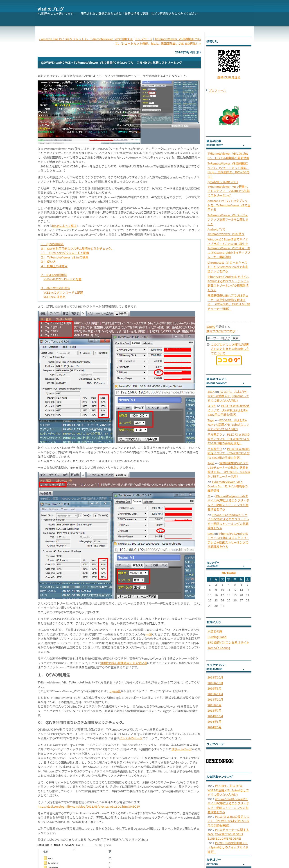Screen dimensions: 289x868
Task: Open commenter ユウキ link in recent comments
Action: click(x=212, y=406)
